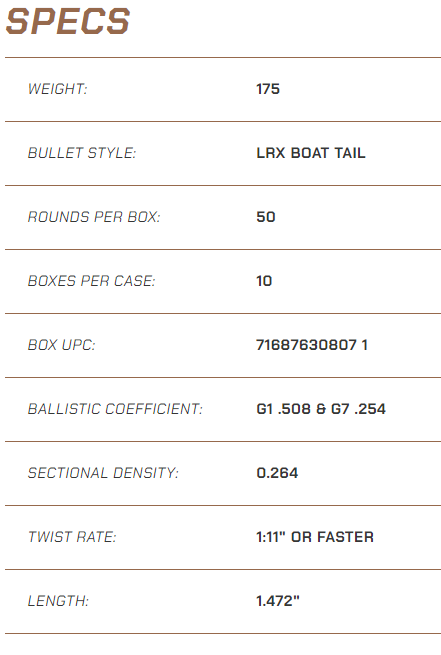Click the 1:11" OR FASTER value
This screenshot has height=655, width=441.
315,537
